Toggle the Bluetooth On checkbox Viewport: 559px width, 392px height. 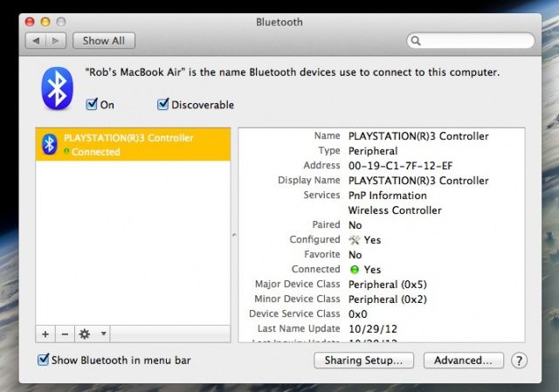[x=92, y=105]
